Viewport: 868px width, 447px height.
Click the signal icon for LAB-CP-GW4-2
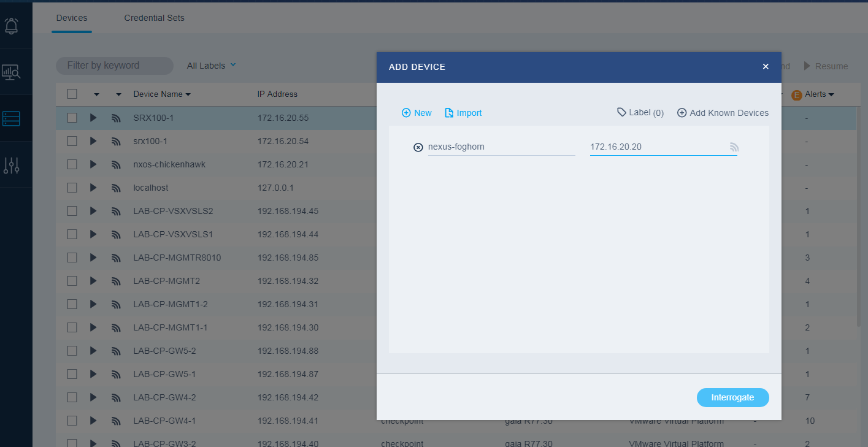(116, 397)
